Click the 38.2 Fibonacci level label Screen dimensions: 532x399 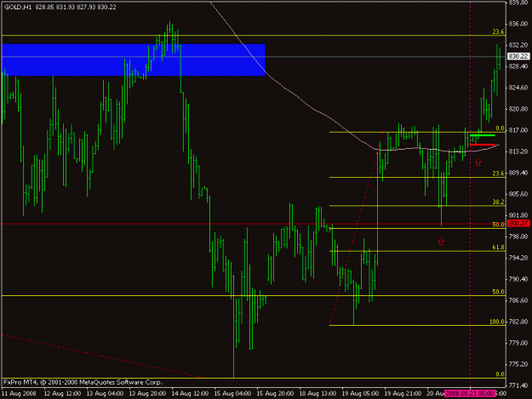[x=498, y=202]
